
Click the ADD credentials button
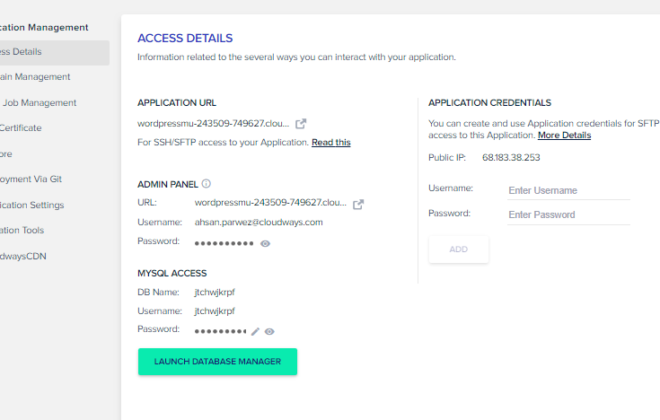click(x=459, y=249)
